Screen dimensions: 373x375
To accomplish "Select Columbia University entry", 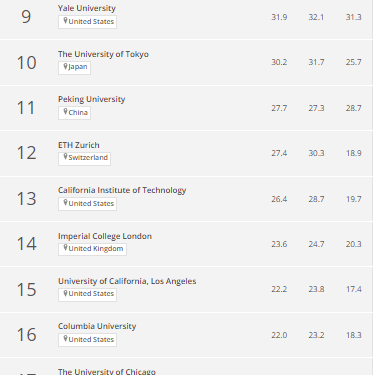I will [97, 326].
